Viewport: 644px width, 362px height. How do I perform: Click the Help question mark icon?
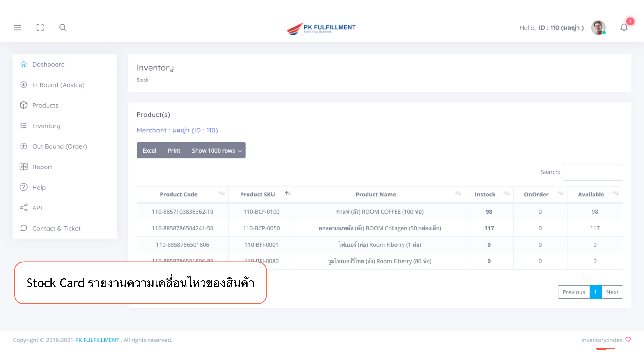click(x=23, y=187)
